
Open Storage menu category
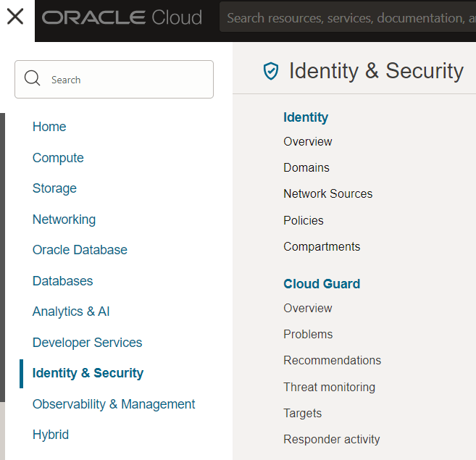54,188
